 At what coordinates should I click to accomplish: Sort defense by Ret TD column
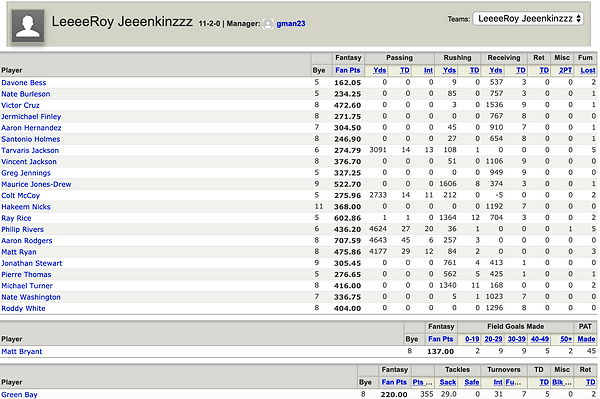click(590, 382)
